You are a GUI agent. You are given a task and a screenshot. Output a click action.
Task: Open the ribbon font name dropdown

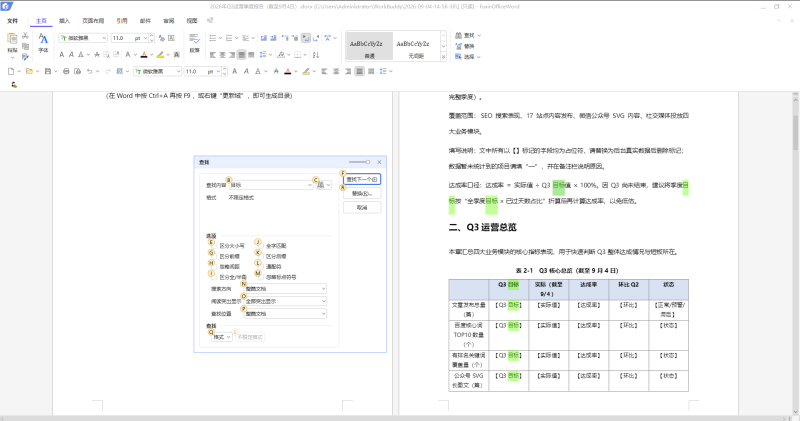[x=104, y=38]
